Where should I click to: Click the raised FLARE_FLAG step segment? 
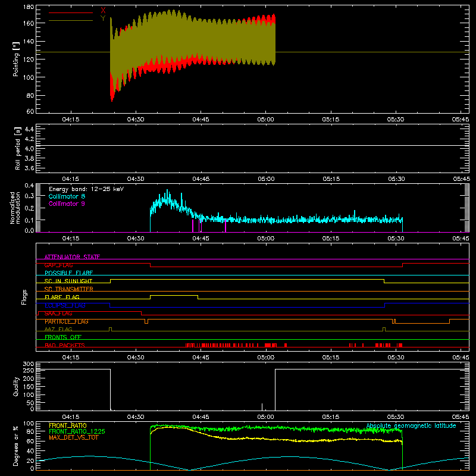(x=174, y=295)
